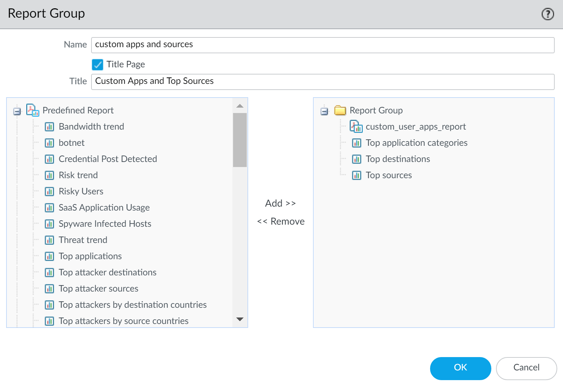Collapse the Report Group tree node
This screenshot has width=563, height=392.
click(324, 111)
